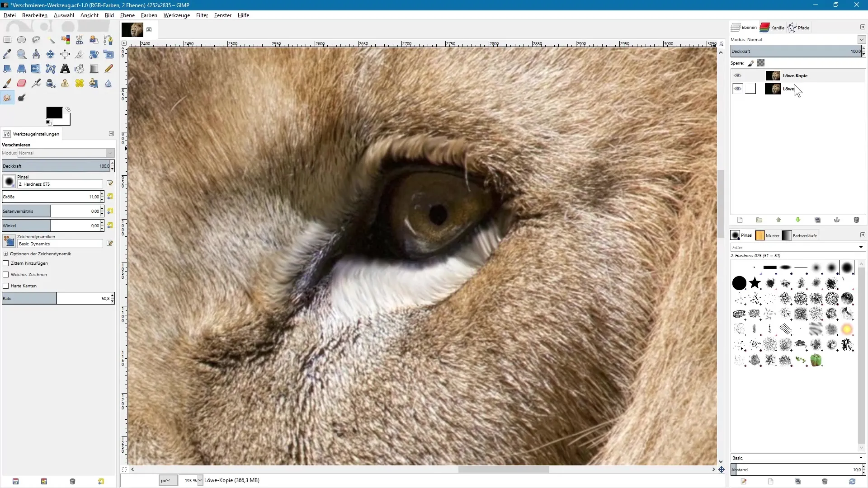868x488 pixels.
Task: Select the Text tool
Action: (65, 69)
